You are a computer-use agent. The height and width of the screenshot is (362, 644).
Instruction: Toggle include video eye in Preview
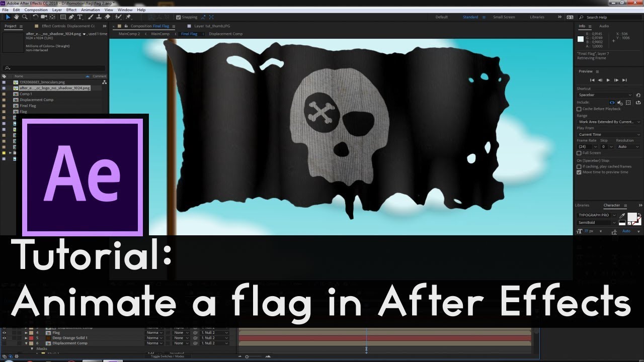612,103
